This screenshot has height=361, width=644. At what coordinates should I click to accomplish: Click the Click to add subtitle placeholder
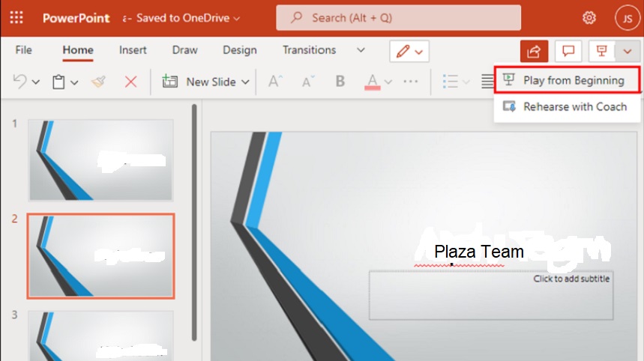tap(491, 295)
